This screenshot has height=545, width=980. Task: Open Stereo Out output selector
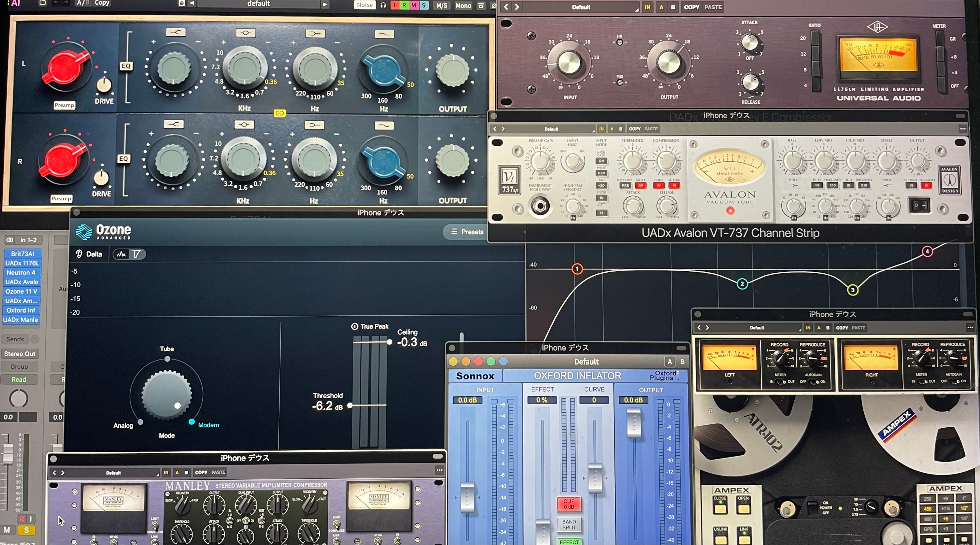pyautogui.click(x=19, y=354)
